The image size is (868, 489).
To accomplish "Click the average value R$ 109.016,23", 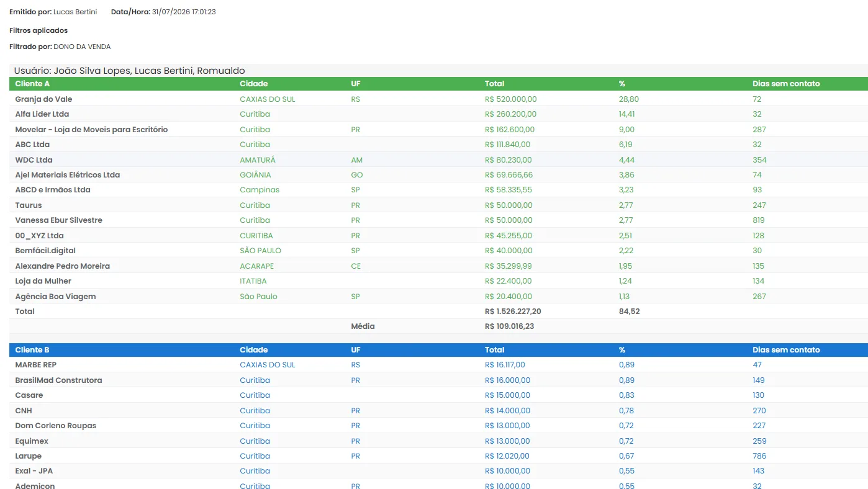I will pos(510,326).
